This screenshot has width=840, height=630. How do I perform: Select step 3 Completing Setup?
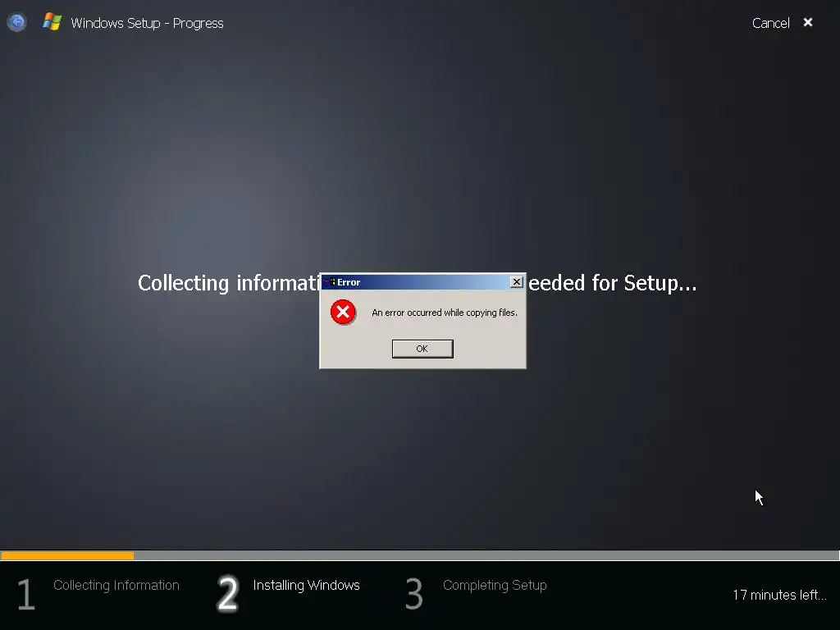pos(495,585)
